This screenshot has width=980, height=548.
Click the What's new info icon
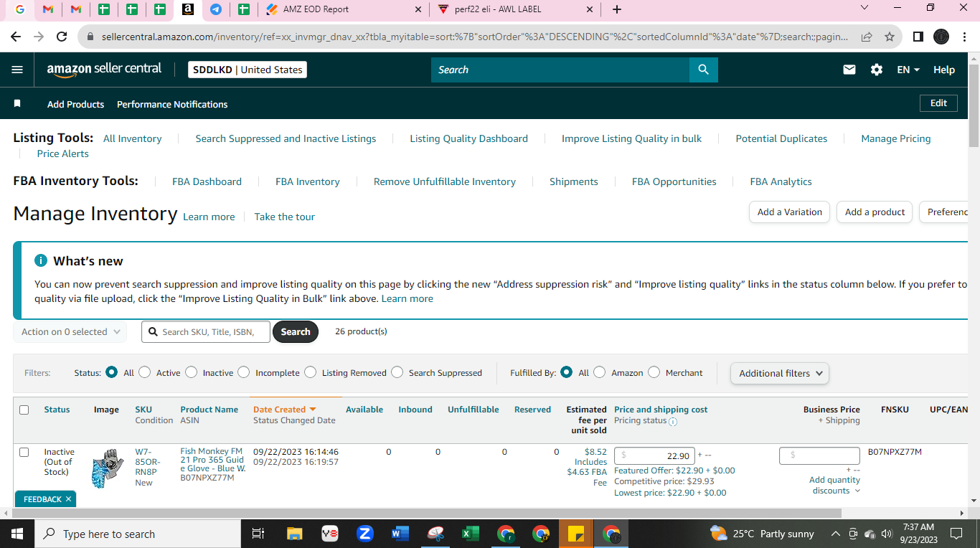click(41, 261)
